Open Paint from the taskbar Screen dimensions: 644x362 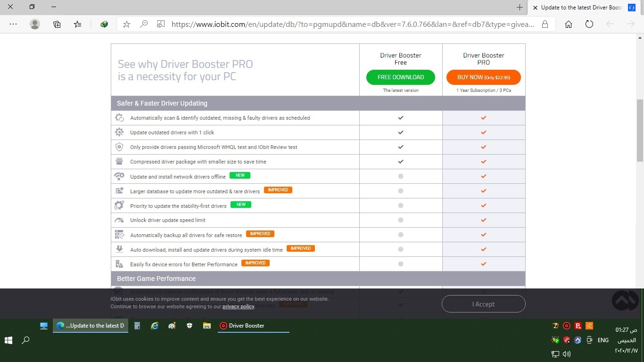[172, 326]
